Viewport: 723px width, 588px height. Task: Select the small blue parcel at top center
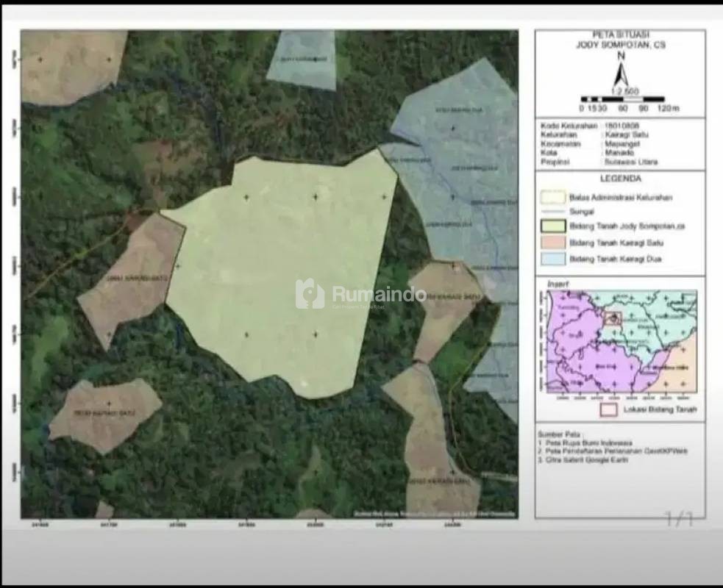tap(302, 59)
